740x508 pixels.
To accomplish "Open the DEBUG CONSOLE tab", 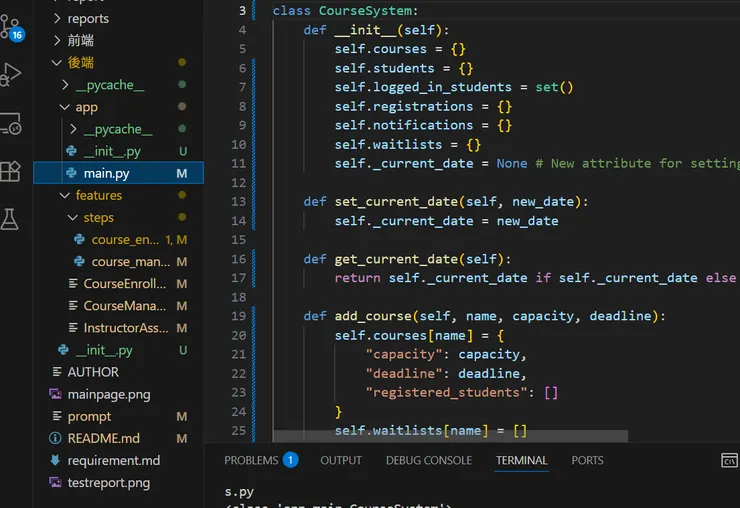I will (428, 460).
